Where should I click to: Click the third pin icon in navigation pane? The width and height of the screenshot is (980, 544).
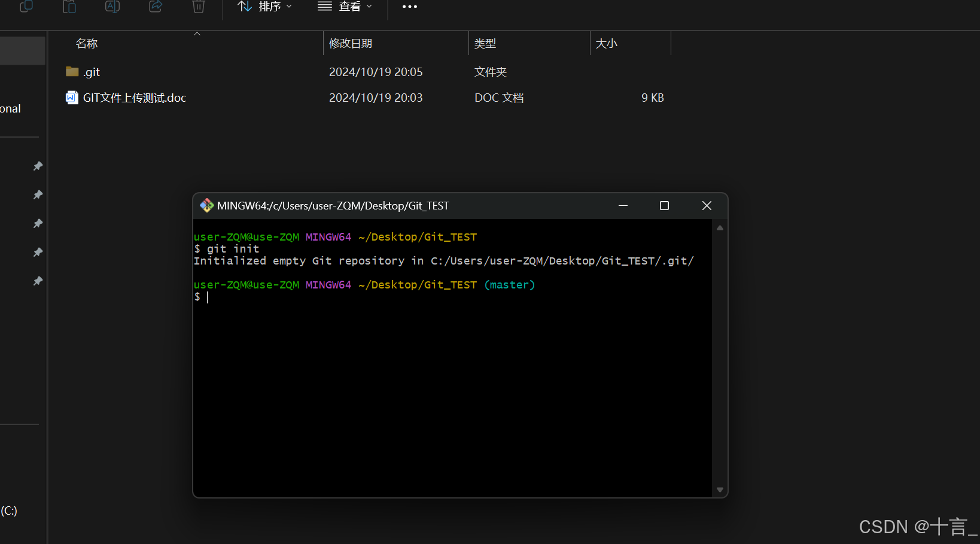coord(38,223)
